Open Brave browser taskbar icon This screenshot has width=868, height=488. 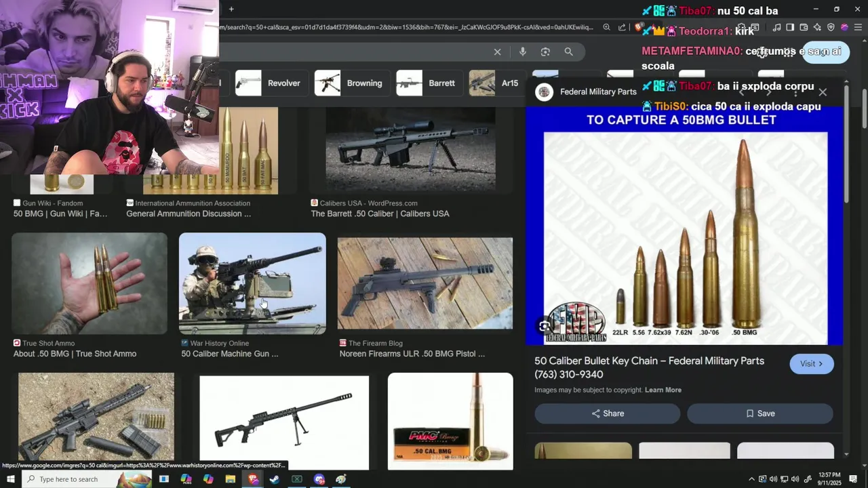253,479
